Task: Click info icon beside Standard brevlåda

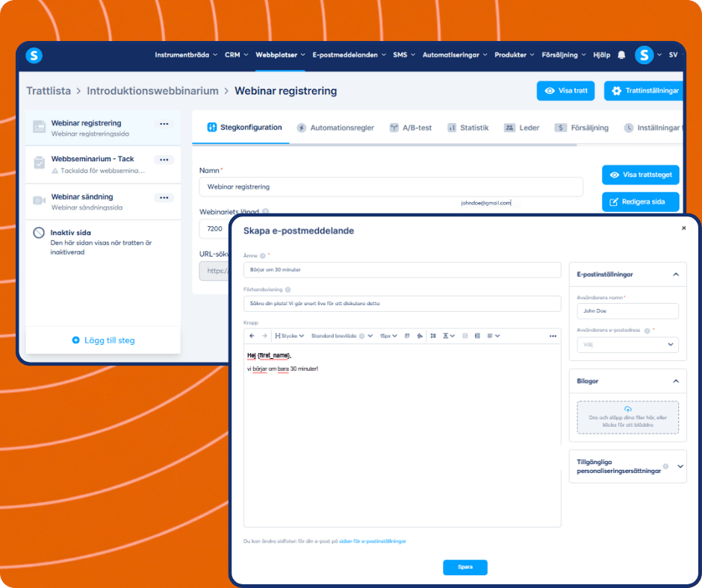Action: [361, 336]
